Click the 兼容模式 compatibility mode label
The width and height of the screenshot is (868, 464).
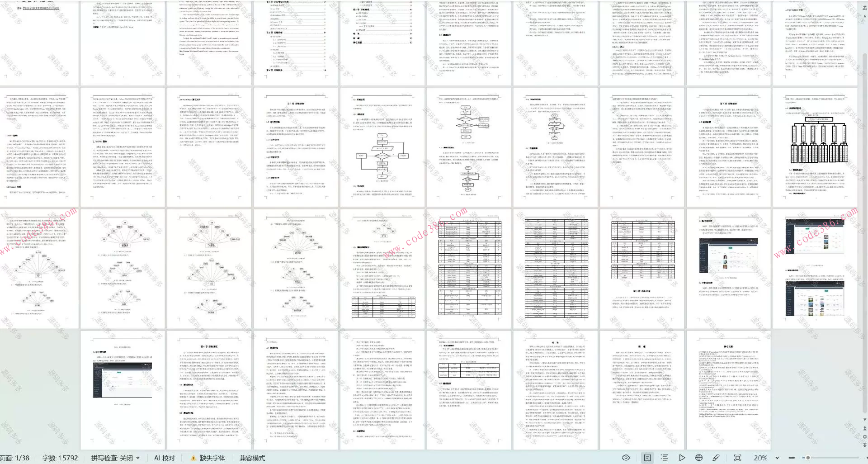click(252, 458)
